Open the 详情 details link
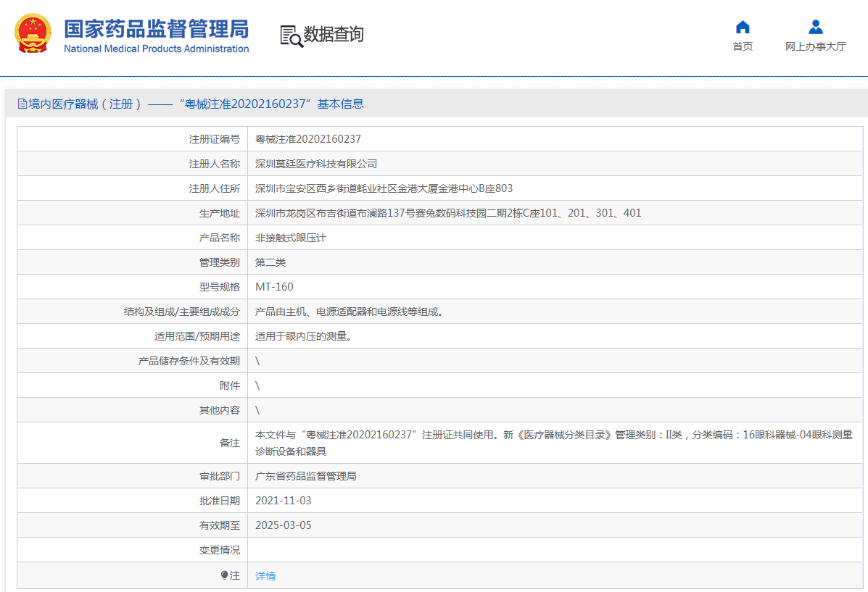 pos(265,576)
